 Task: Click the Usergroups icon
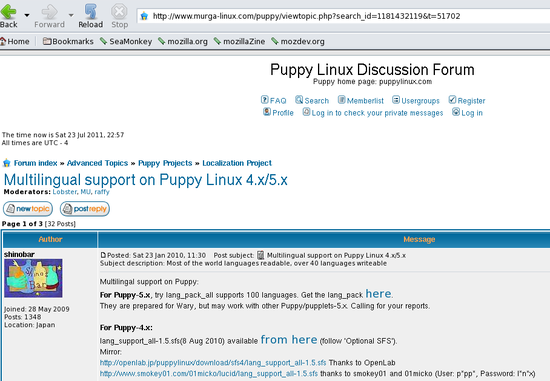coord(396,100)
